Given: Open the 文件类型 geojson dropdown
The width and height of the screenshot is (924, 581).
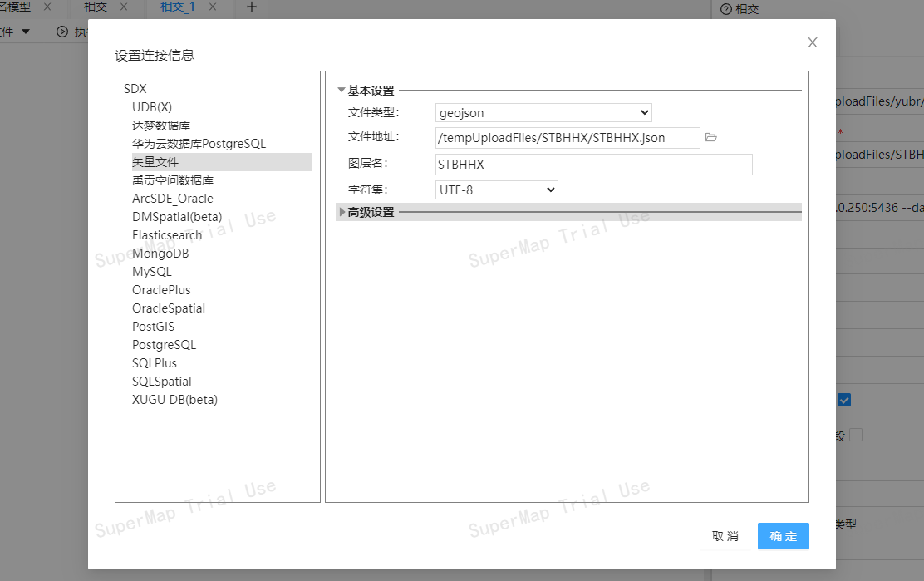Looking at the screenshot, I should tap(543, 112).
